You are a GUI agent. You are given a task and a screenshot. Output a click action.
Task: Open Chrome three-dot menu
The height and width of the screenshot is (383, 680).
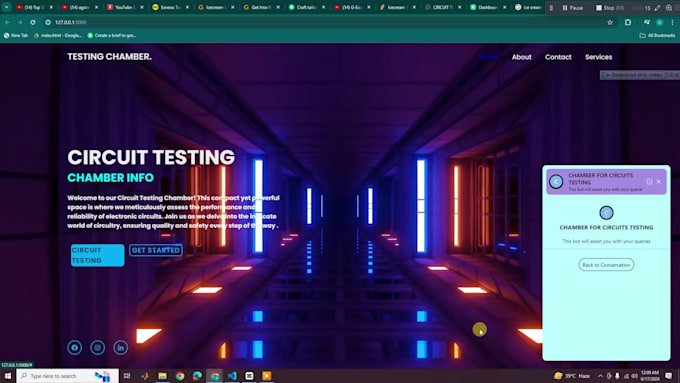673,22
